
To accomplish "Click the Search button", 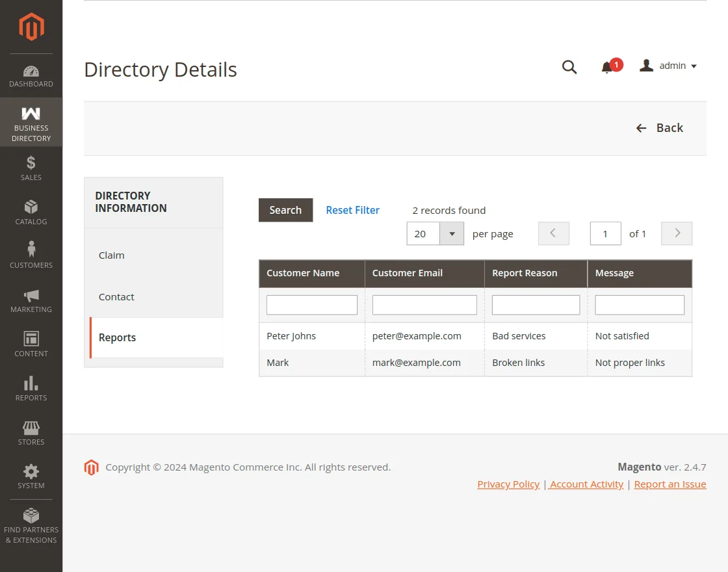I will pyautogui.click(x=285, y=210).
